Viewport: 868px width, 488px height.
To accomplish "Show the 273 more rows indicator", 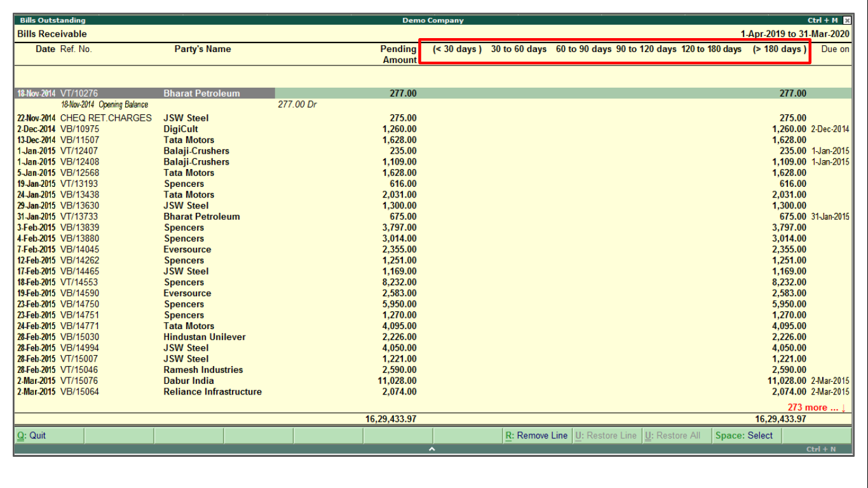I will click(x=817, y=408).
